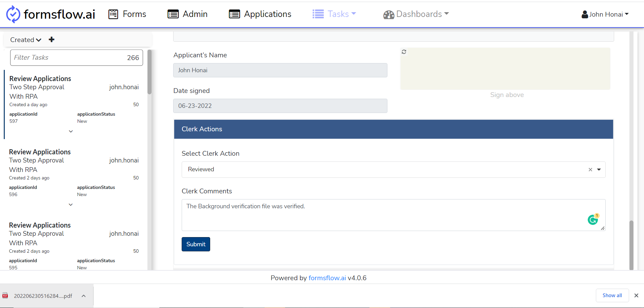
Task: Submit the clerk action form
Action: click(x=196, y=244)
